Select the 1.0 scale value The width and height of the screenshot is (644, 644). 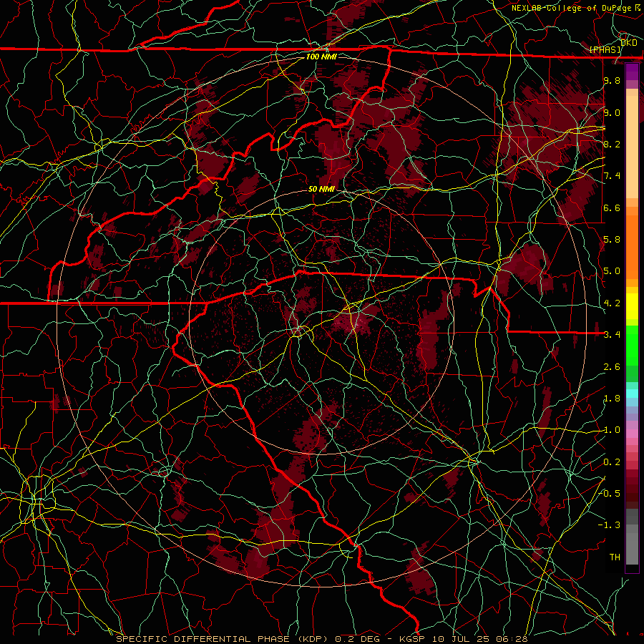(612, 430)
